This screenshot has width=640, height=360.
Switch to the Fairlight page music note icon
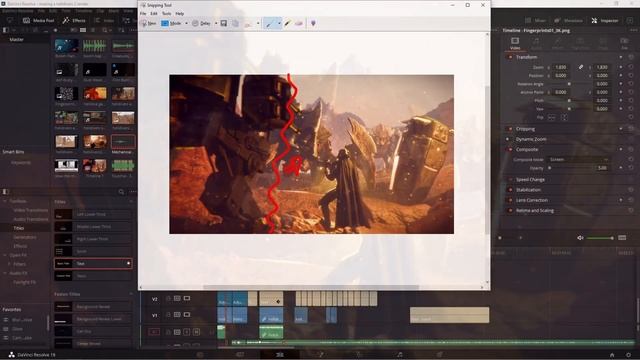[400, 355]
